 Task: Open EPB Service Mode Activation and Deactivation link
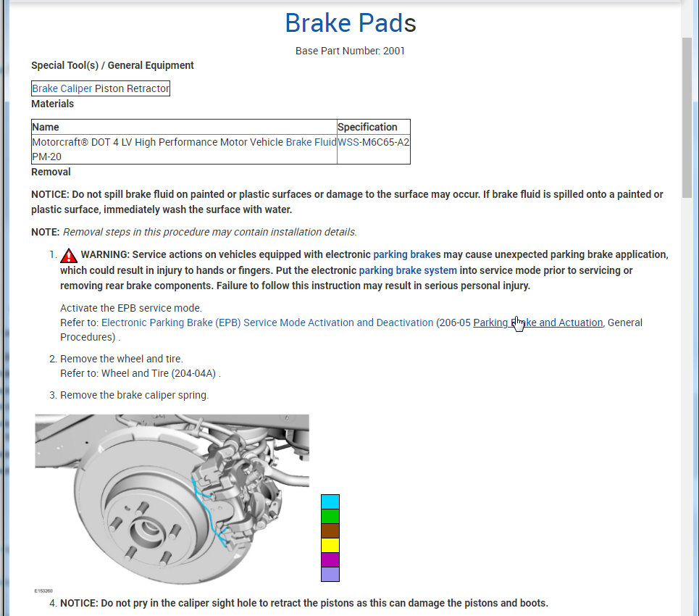[267, 322]
